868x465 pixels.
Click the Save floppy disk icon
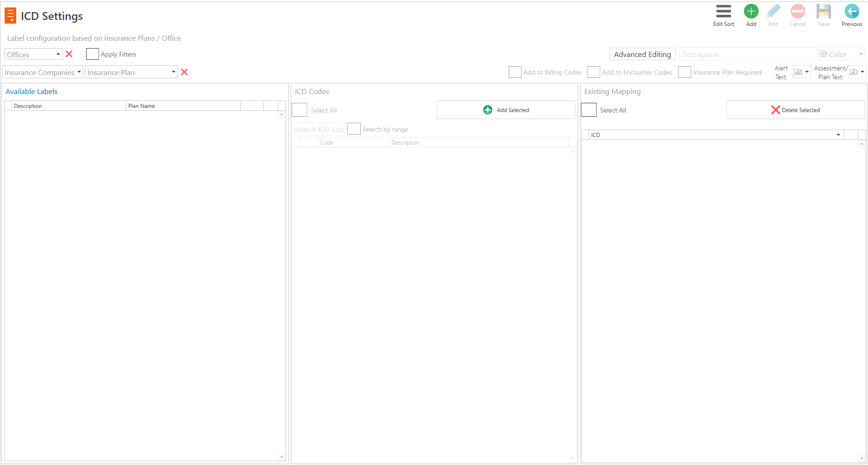pyautogui.click(x=824, y=12)
